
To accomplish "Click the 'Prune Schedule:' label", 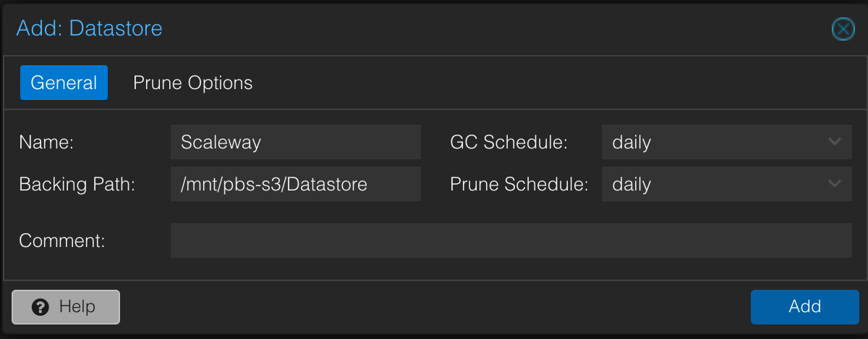I will [519, 185].
